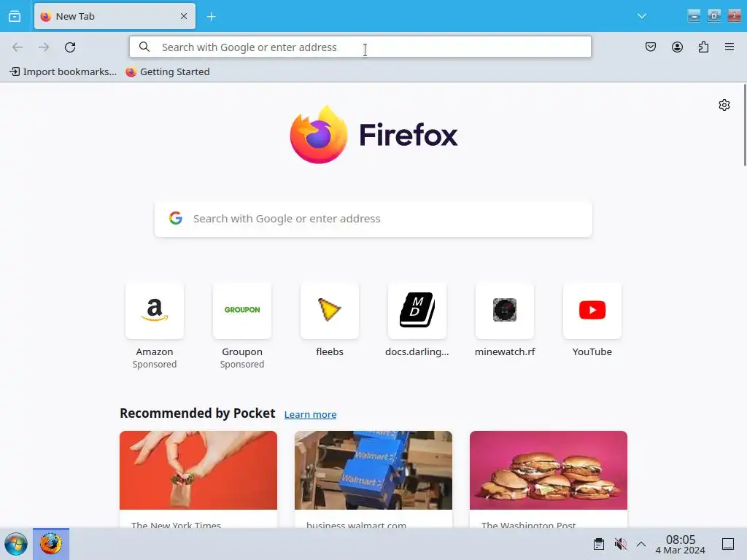This screenshot has width=747, height=560.
Task: Open the Getting Started bookmark
Action: click(168, 71)
